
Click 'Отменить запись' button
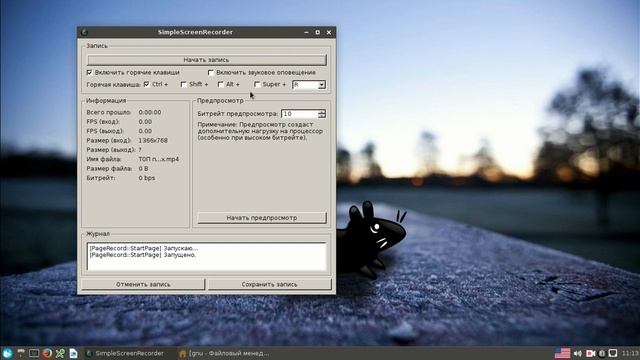point(143,284)
